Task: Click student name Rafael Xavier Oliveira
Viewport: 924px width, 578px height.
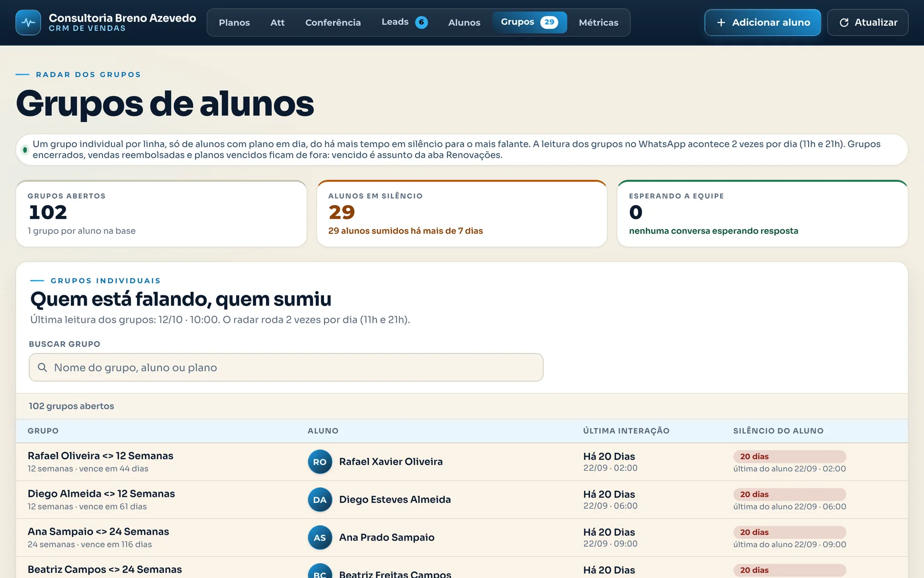Action: click(391, 462)
